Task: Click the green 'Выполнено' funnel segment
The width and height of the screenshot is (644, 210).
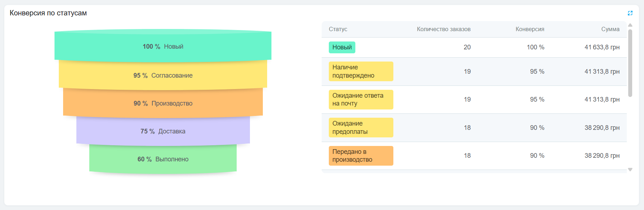Action: (x=163, y=159)
